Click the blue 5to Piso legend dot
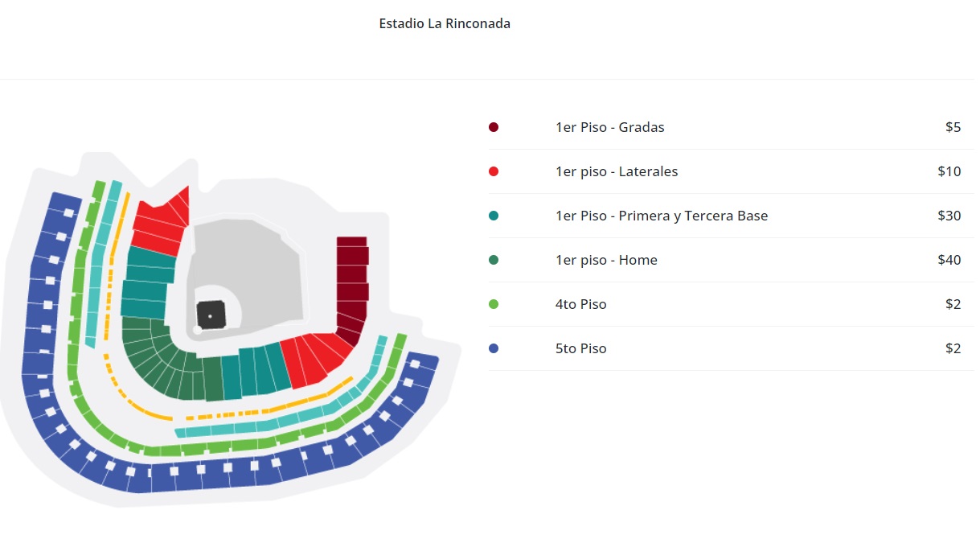980x535 pixels. click(x=494, y=348)
